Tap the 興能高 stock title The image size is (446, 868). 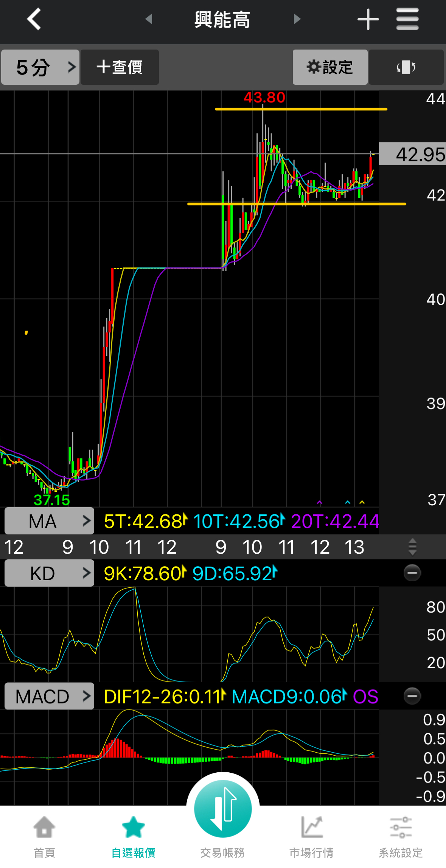click(222, 19)
